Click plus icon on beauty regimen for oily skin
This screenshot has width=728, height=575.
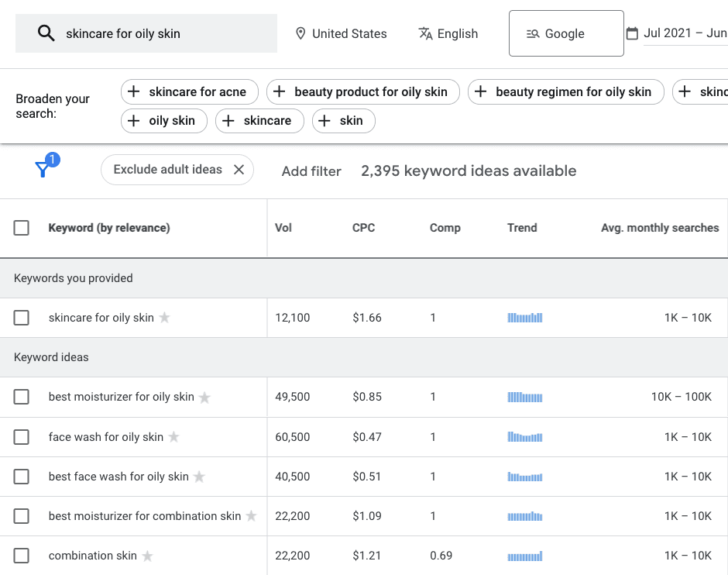point(480,91)
